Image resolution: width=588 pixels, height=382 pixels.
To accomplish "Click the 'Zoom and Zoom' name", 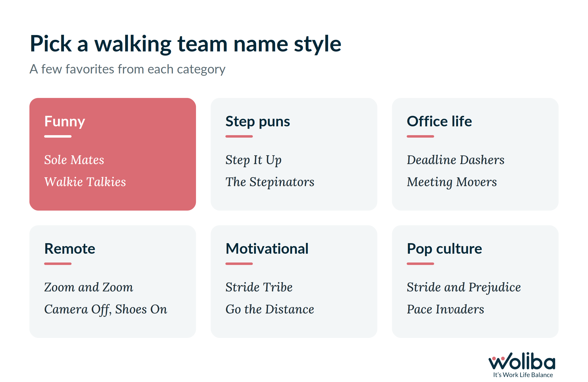I will pos(88,287).
